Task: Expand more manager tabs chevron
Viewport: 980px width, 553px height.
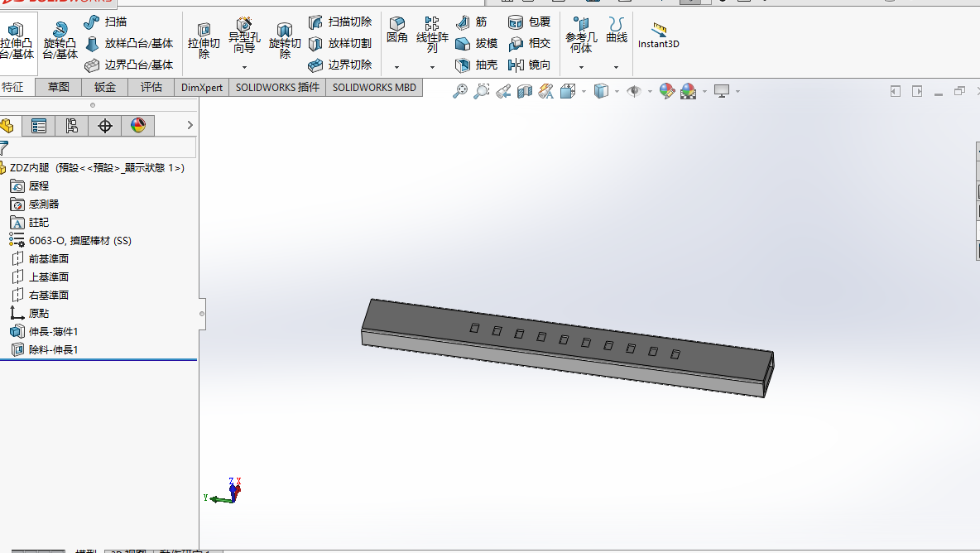Action: (x=190, y=125)
